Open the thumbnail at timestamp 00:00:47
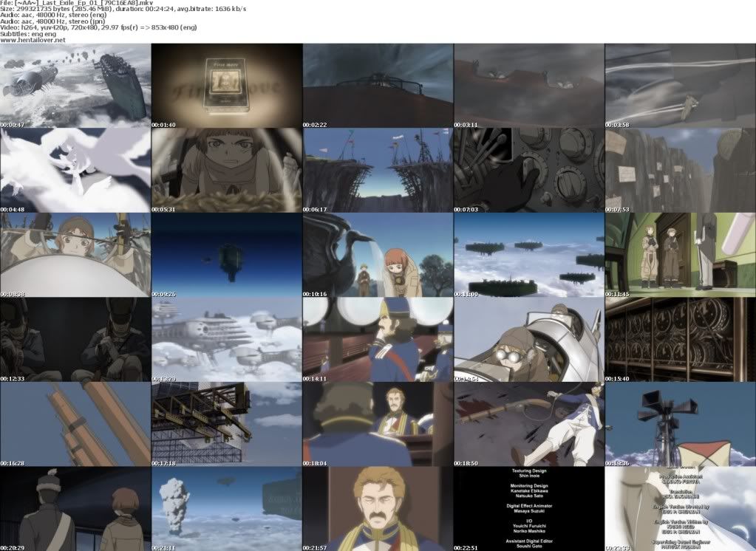The image size is (756, 551). coord(75,85)
